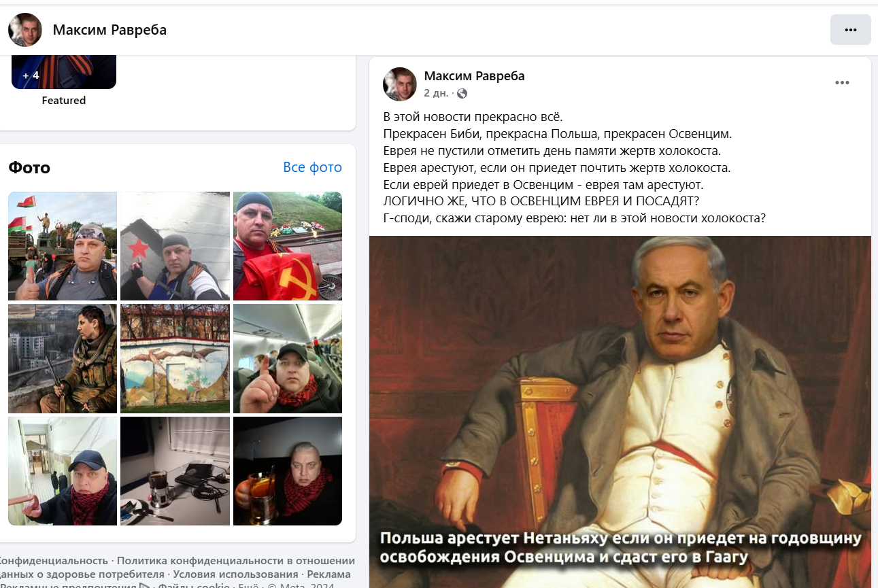
Task: Click the Условия использования footer link
Action: pyautogui.click(x=235, y=574)
